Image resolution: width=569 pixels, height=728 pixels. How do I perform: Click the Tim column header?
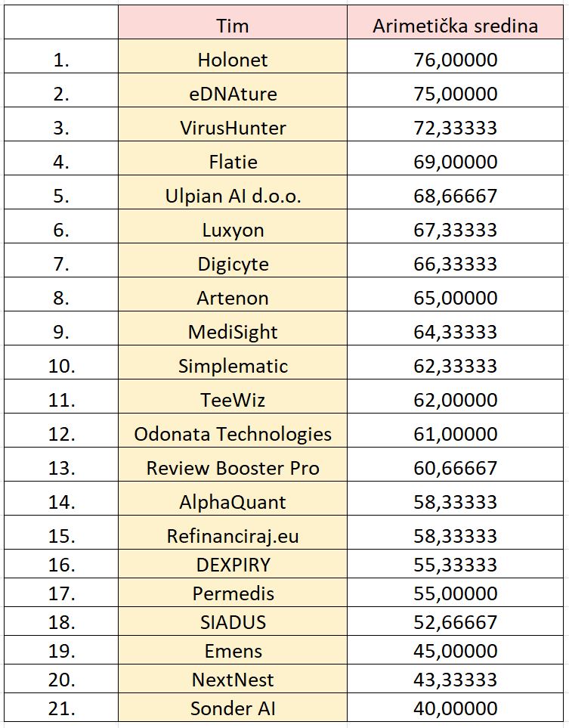(x=232, y=26)
